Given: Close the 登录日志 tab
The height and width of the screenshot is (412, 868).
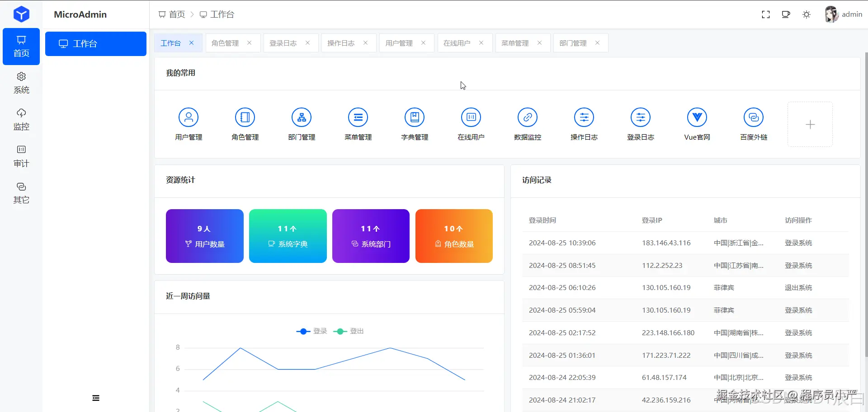Looking at the screenshot, I should point(307,43).
